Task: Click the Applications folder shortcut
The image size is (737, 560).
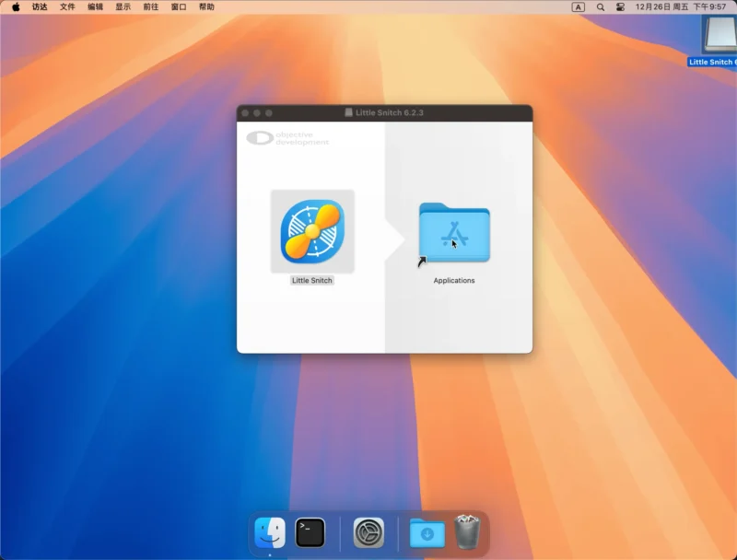Action: (454, 233)
